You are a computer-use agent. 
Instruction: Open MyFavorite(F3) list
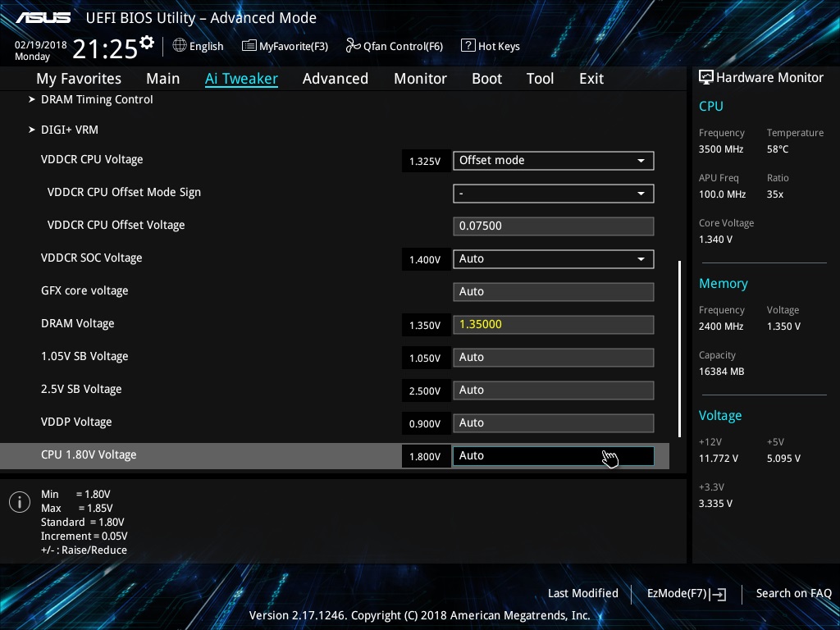click(285, 46)
